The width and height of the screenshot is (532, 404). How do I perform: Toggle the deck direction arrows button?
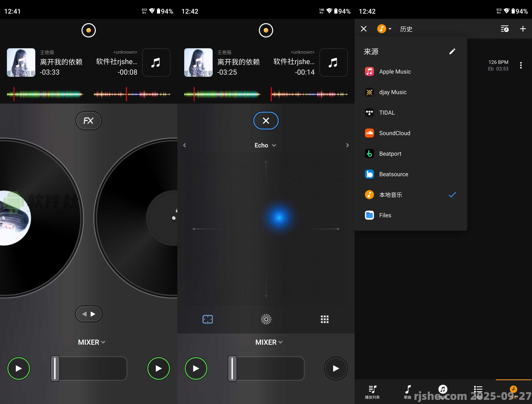tap(89, 314)
